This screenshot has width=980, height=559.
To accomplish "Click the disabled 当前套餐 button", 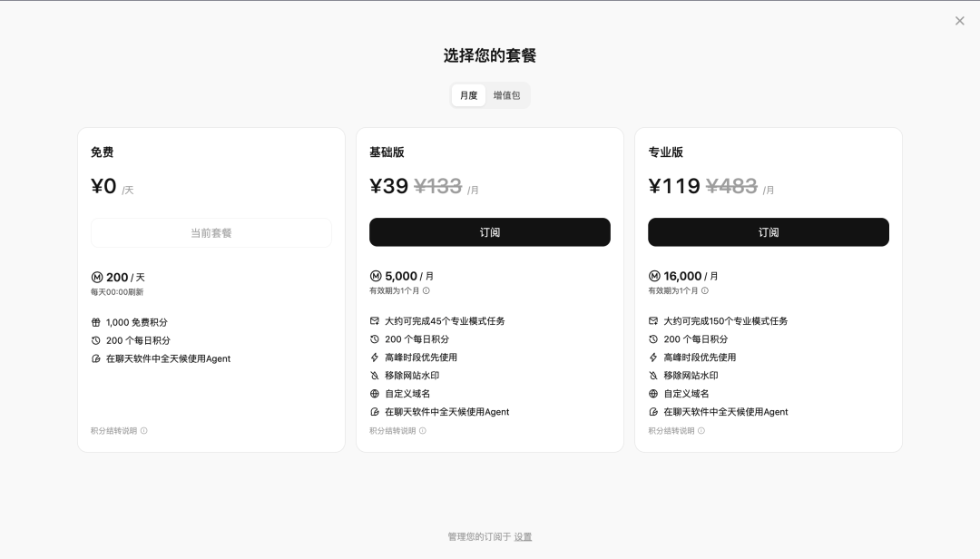I will (x=211, y=233).
